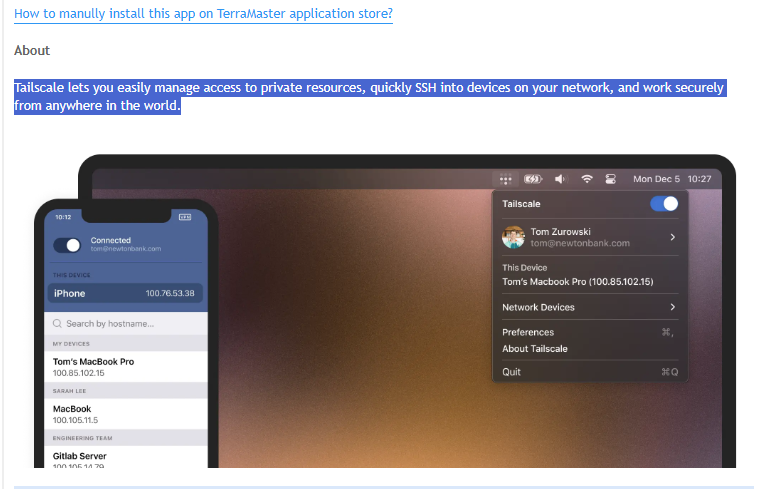Viewport: 764px width, 489px height.
Task: Toggle the Connected switch on iPhone
Action: click(67, 245)
